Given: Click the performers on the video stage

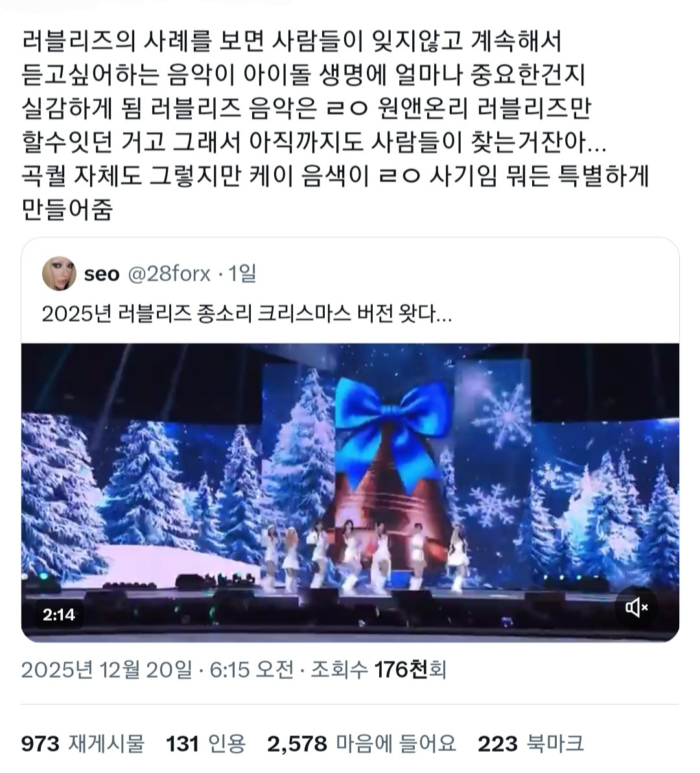Looking at the screenshot, I should point(366,557).
